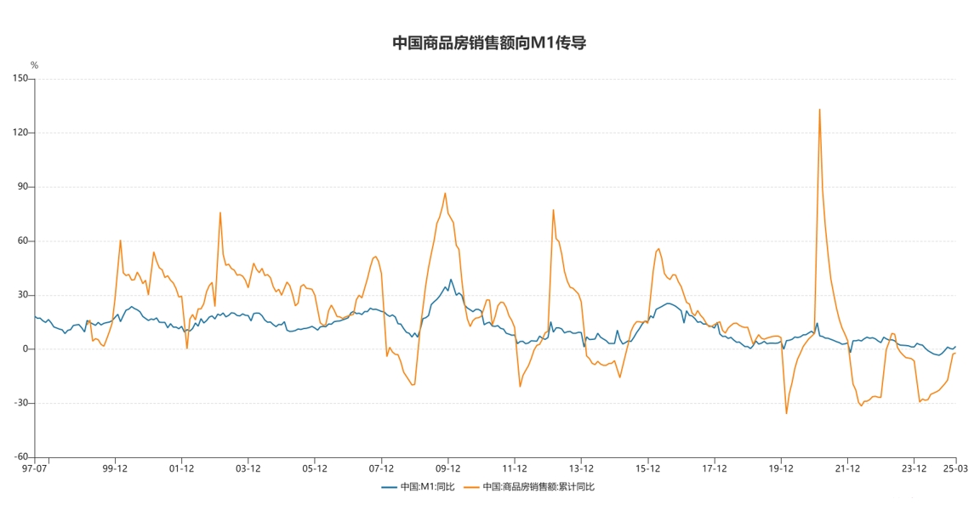Select the 07-12 x-axis label
Viewport: 980px width, 510px height.
(381, 467)
